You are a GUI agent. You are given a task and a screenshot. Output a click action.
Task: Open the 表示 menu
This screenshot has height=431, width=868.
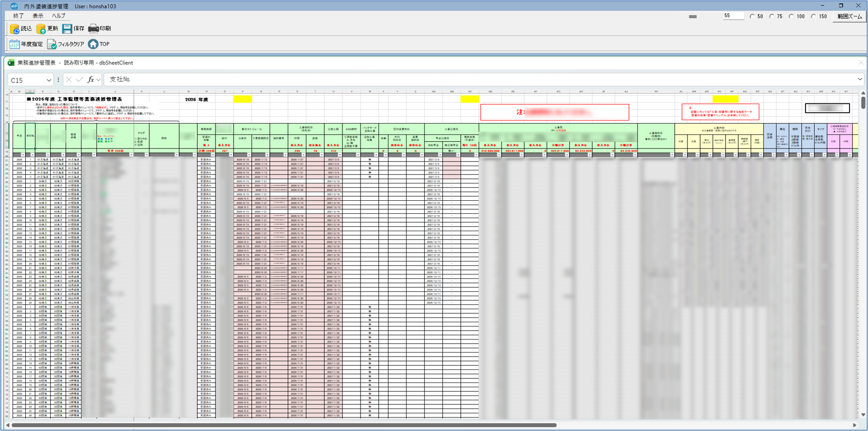tap(38, 16)
